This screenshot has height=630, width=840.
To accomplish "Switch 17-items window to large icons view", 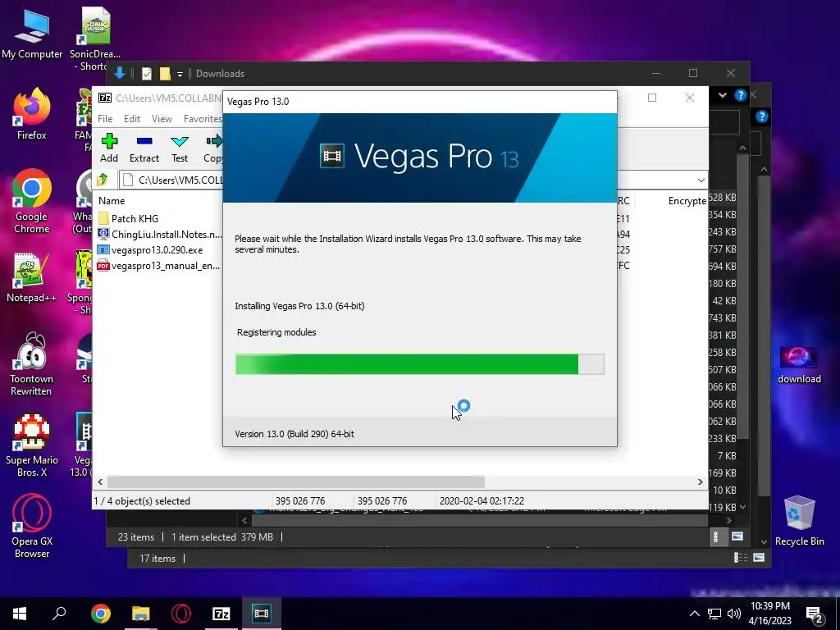I will coord(759,558).
